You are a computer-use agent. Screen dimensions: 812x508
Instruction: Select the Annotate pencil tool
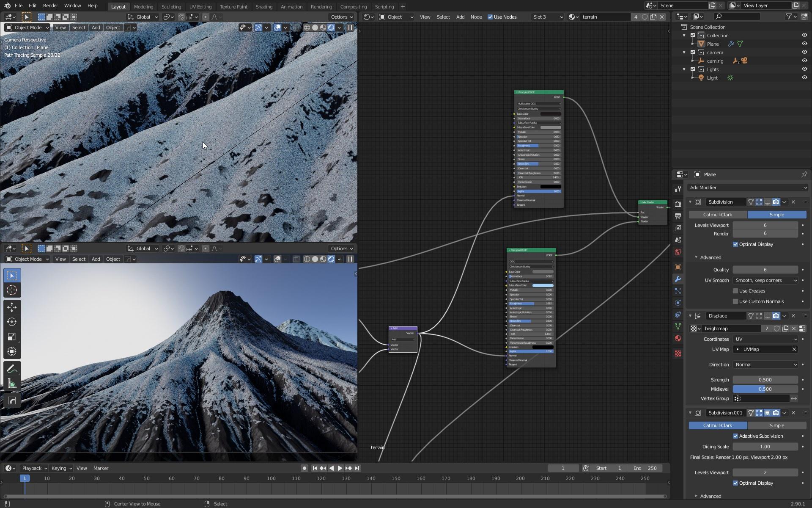pos(12,369)
